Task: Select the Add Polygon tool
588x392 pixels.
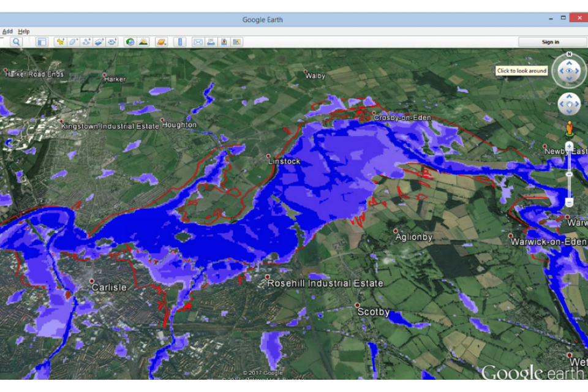Action: tap(73, 42)
